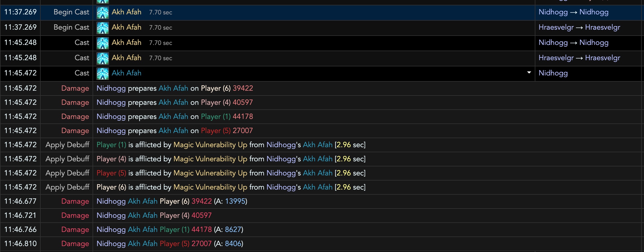Click timestamp 11:46.810
The height and width of the screenshot is (252, 644).
(20, 244)
